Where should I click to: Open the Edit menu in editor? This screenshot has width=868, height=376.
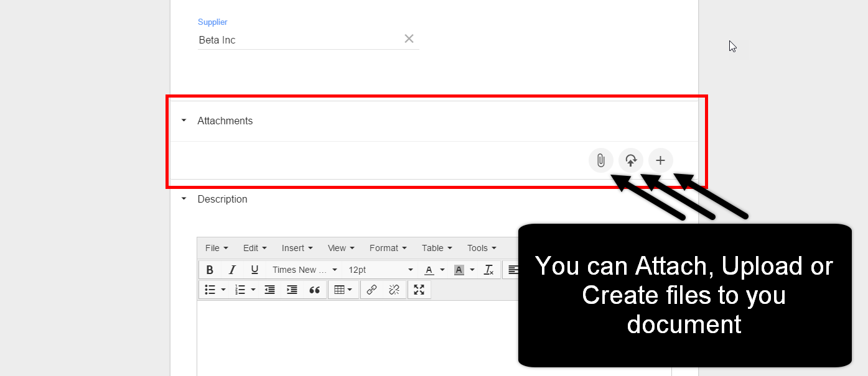click(x=254, y=248)
